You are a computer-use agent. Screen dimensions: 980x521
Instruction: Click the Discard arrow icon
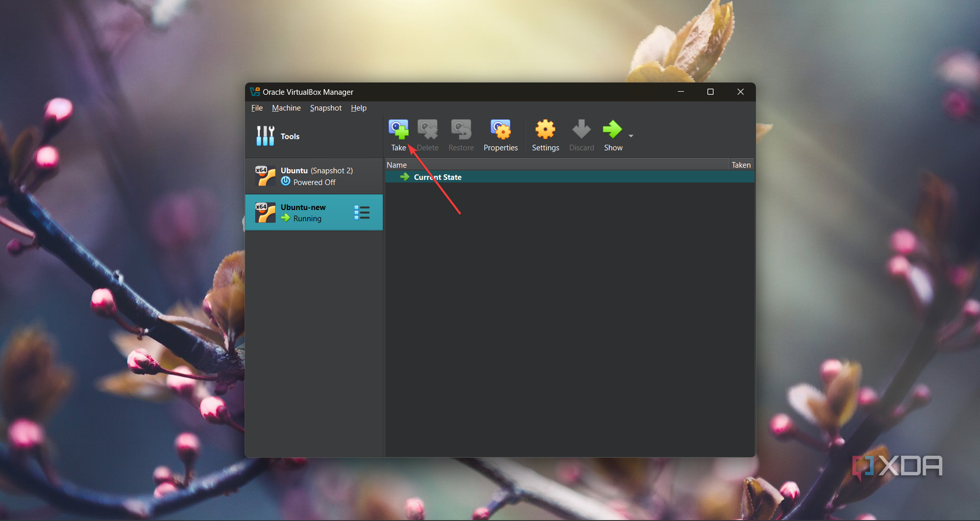click(x=581, y=129)
